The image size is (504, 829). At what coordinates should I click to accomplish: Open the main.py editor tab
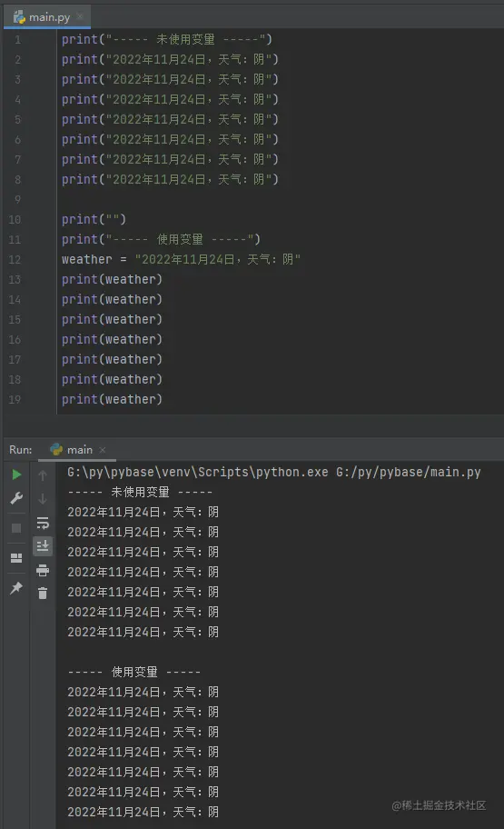pyautogui.click(x=47, y=17)
